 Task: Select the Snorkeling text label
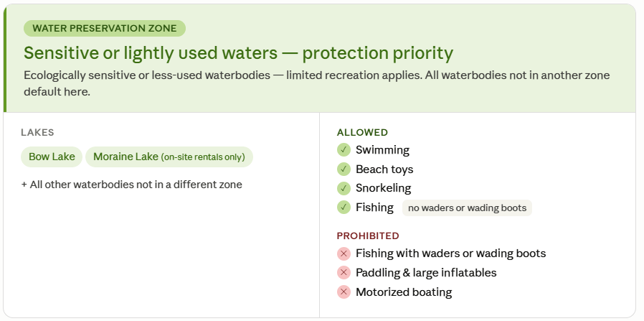tap(383, 188)
